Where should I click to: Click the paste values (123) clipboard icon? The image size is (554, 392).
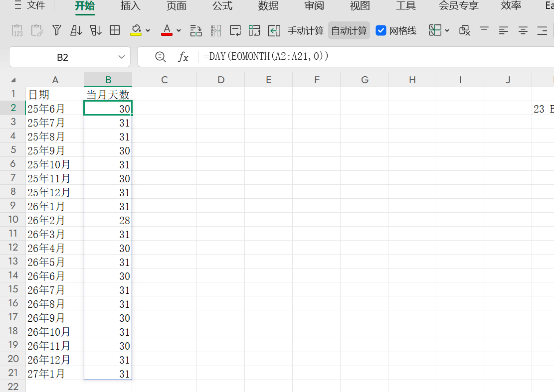click(x=17, y=31)
